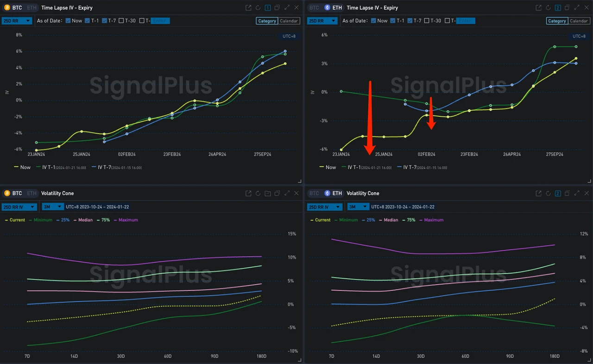Viewport: 593px width, 364px height.
Task: Open the folder icon on BTC Volatility Cone
Action: (268, 193)
